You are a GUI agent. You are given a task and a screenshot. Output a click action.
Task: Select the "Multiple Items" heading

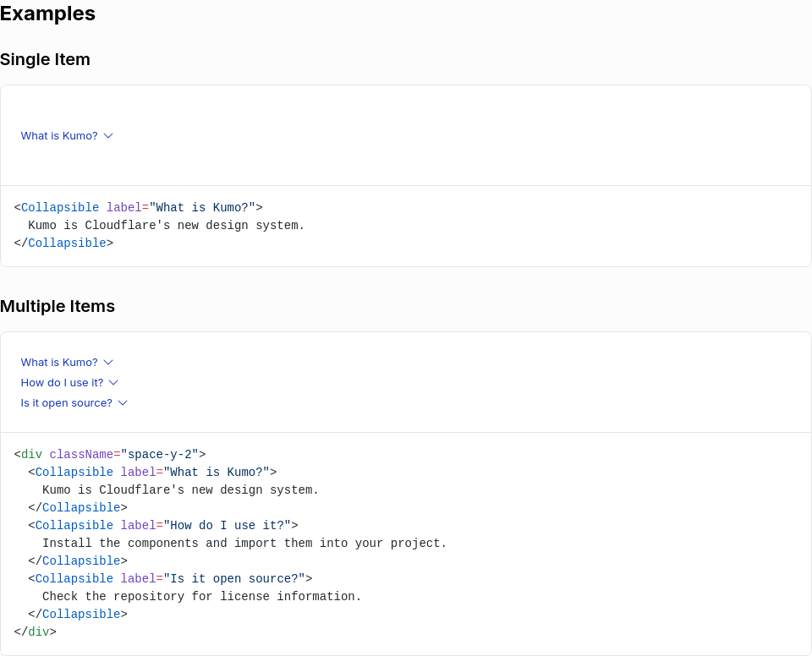(x=58, y=306)
